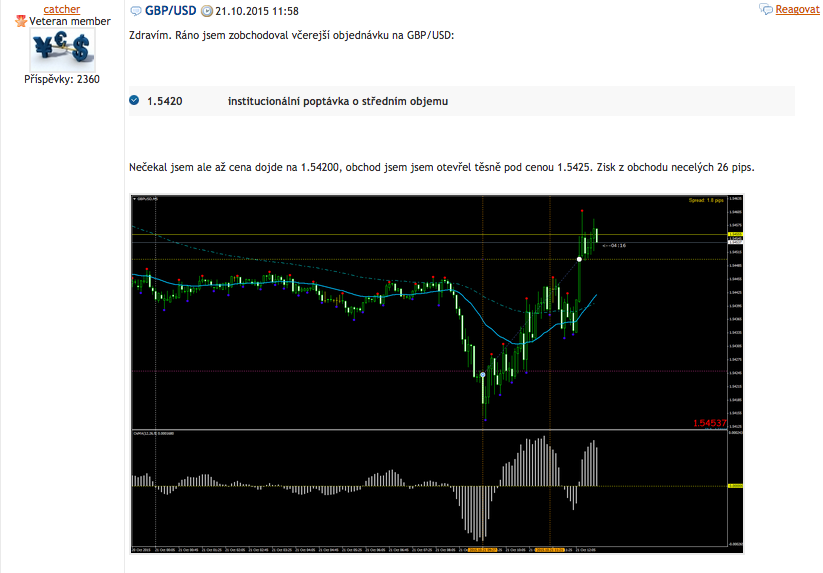Open the catcher user profile link
Image resolution: width=823 pixels, height=573 pixels.
pyautogui.click(x=62, y=9)
